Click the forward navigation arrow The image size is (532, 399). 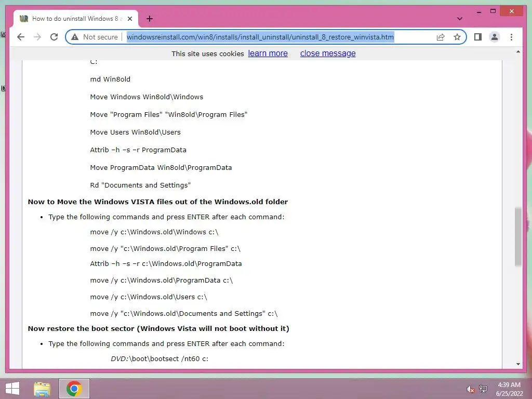point(37,37)
